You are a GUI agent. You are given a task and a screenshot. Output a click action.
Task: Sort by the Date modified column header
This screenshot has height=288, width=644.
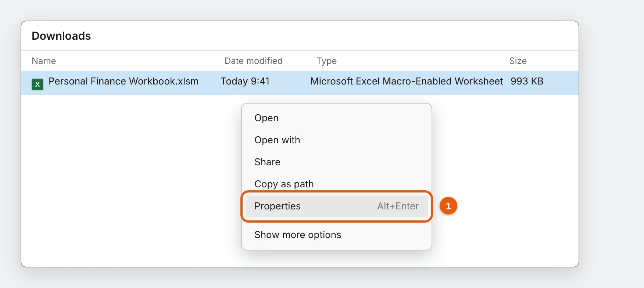(x=254, y=61)
